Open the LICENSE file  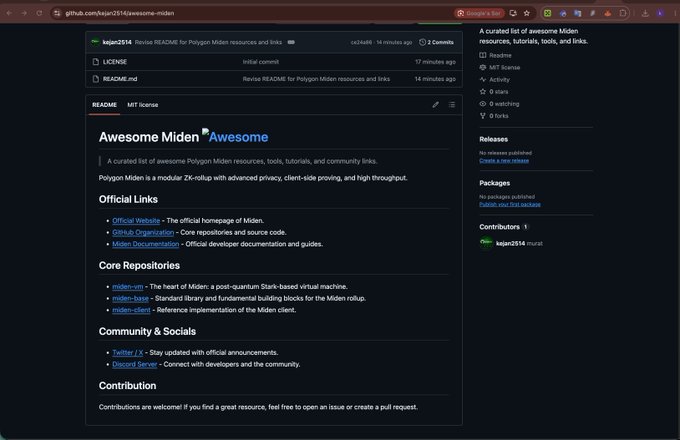click(115, 62)
